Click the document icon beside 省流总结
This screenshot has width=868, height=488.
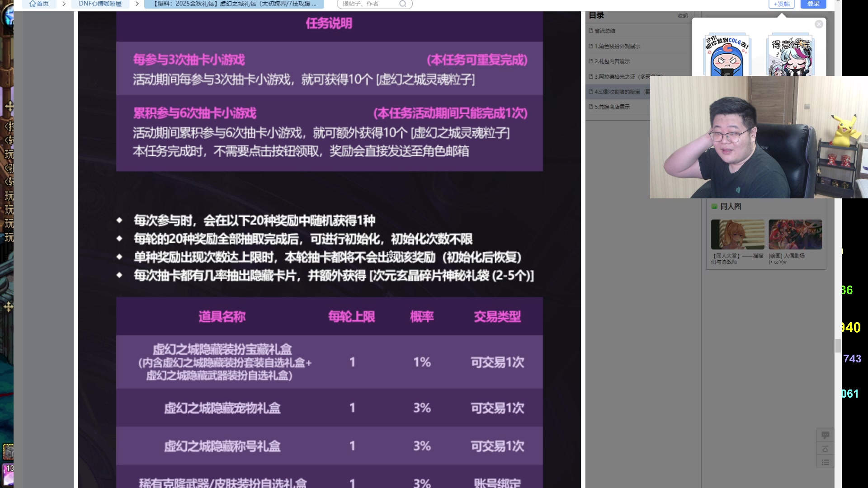(x=591, y=31)
